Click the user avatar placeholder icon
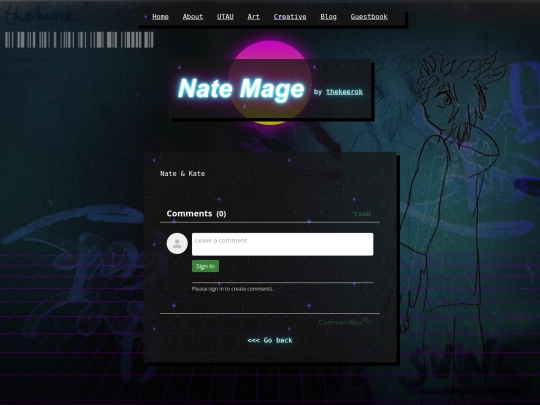Screen dimensions: 540x405 177,243
